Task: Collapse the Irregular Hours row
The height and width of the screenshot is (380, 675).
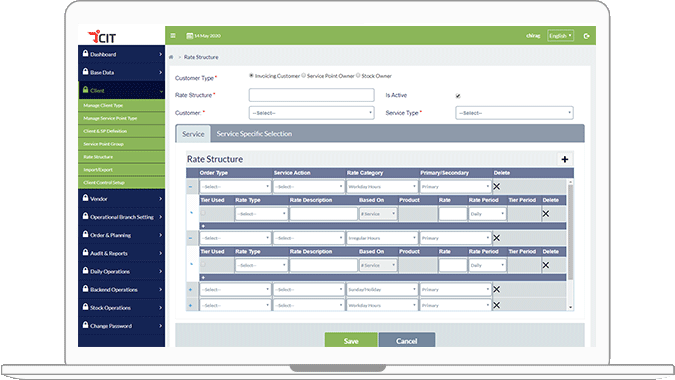Action: (190, 238)
